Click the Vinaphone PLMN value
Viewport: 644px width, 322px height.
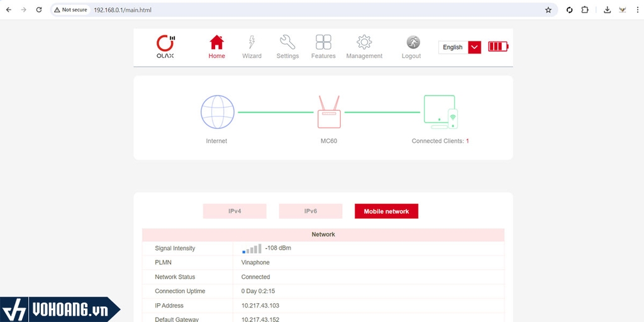click(x=255, y=262)
